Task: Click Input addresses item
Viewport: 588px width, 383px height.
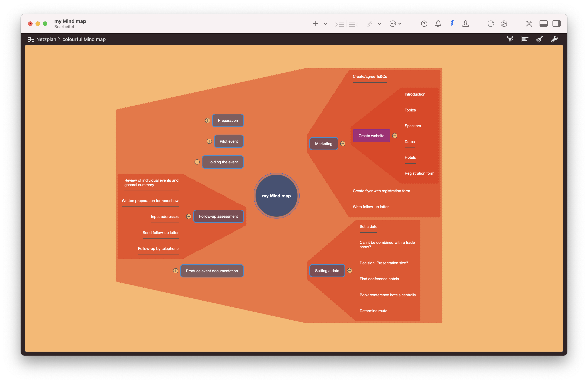Action: (x=165, y=217)
